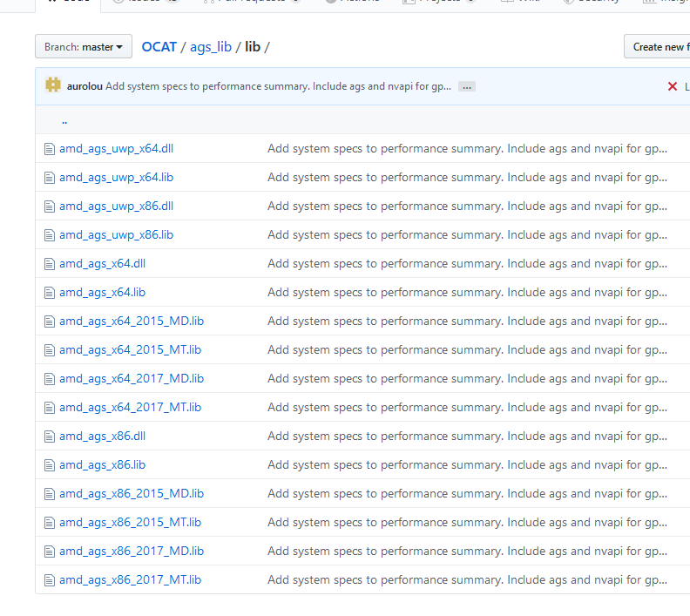Open commit message on amd_ags_x64_2017_MD.lib row
This screenshot has height=616, width=690.
coord(467,378)
